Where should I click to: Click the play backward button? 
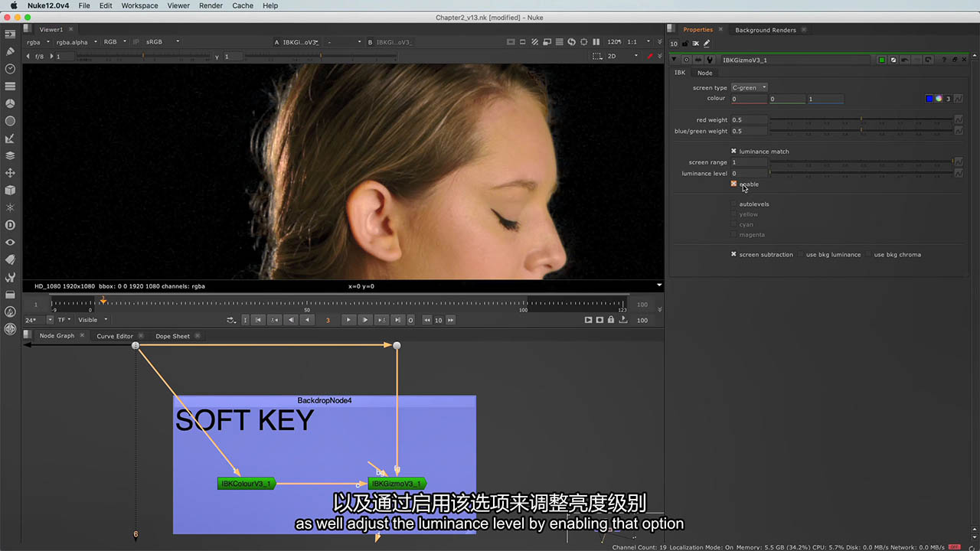pyautogui.click(x=308, y=320)
